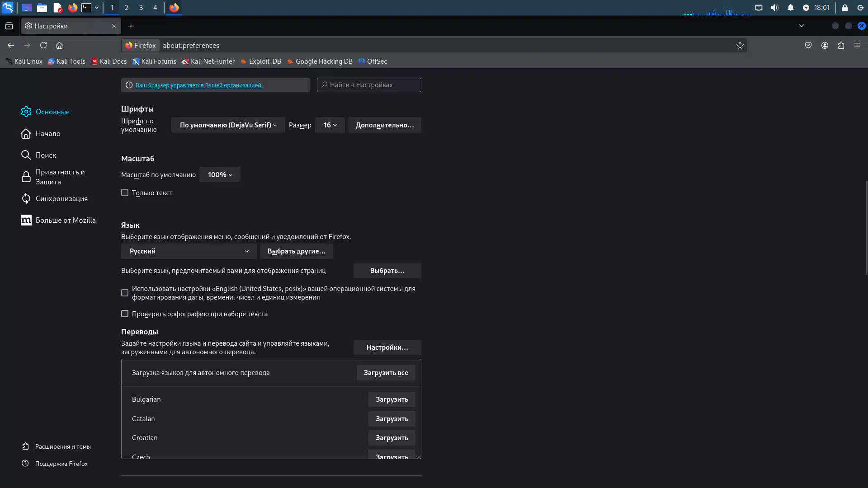Go back to the previous page
868x488 pixels.
[11, 45]
